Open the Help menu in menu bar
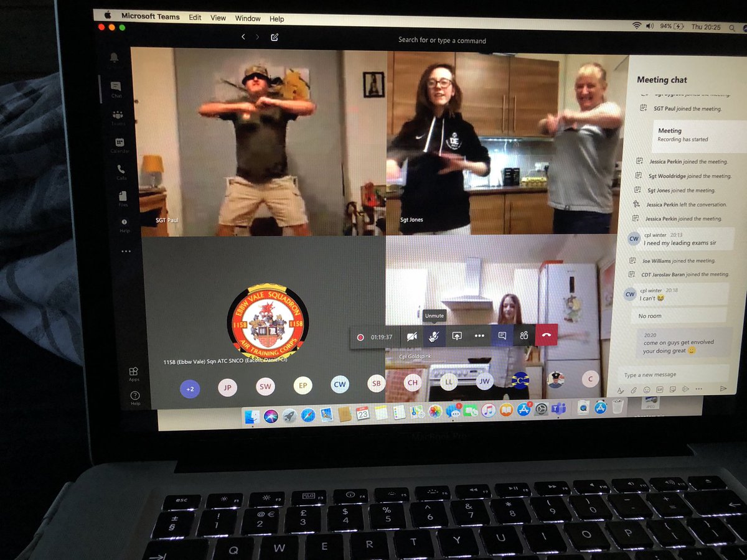This screenshot has height=560, width=747. tap(276, 19)
